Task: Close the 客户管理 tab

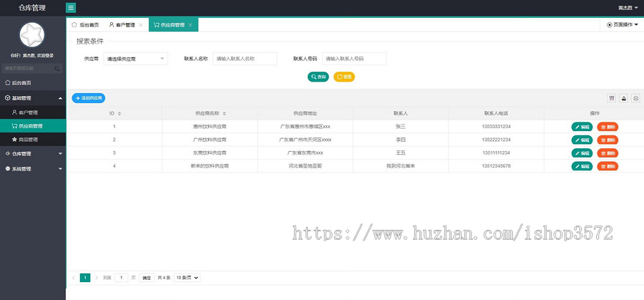Action: pyautogui.click(x=141, y=25)
